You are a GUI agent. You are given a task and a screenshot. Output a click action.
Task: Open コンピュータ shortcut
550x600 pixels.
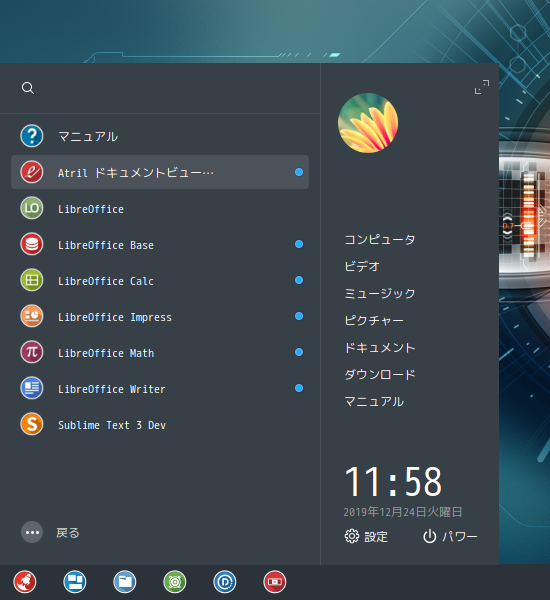(x=380, y=240)
